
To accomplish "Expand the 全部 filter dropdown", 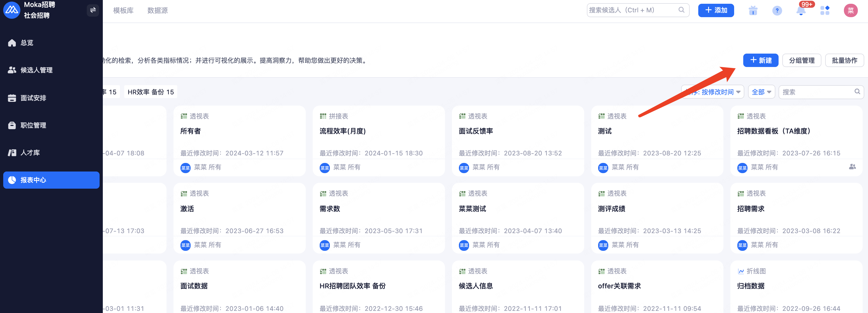I will 761,92.
